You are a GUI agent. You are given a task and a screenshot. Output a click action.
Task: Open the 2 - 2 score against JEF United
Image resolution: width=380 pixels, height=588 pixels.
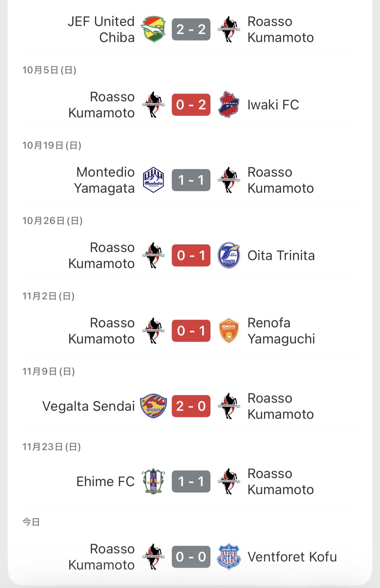[191, 29]
